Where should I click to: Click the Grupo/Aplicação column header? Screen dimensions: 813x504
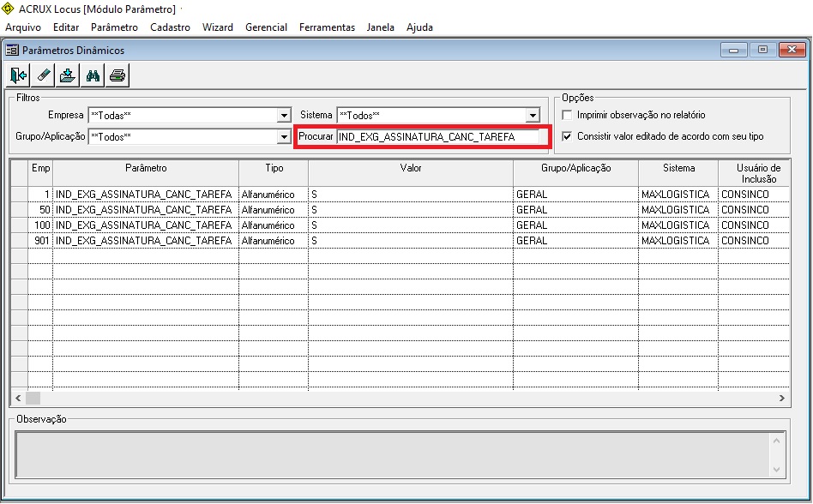(576, 173)
